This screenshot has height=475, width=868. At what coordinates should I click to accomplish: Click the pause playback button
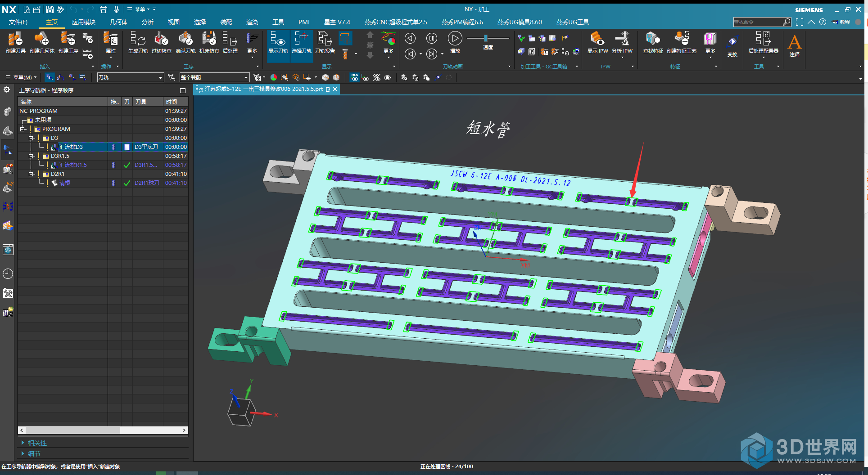tap(432, 38)
